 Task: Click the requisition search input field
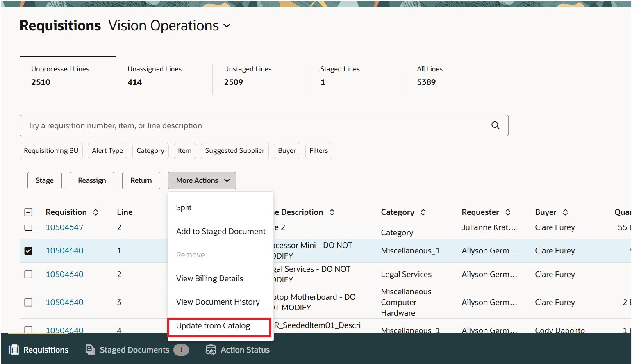coord(246,125)
